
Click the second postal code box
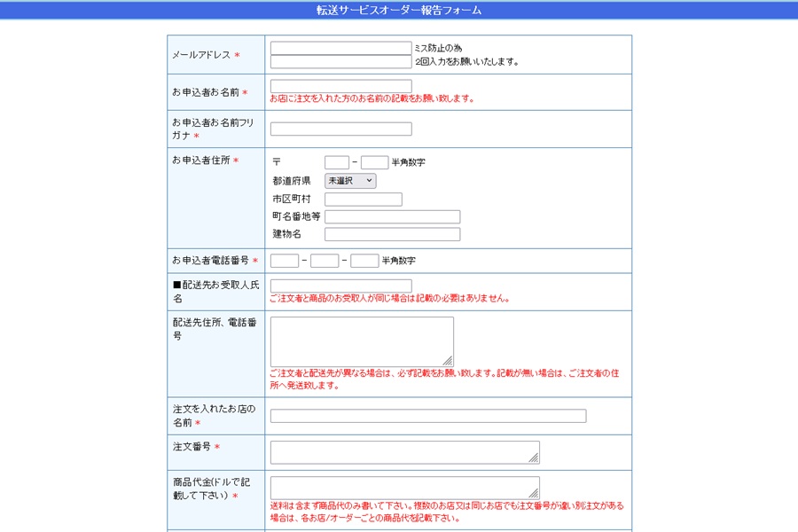point(374,162)
